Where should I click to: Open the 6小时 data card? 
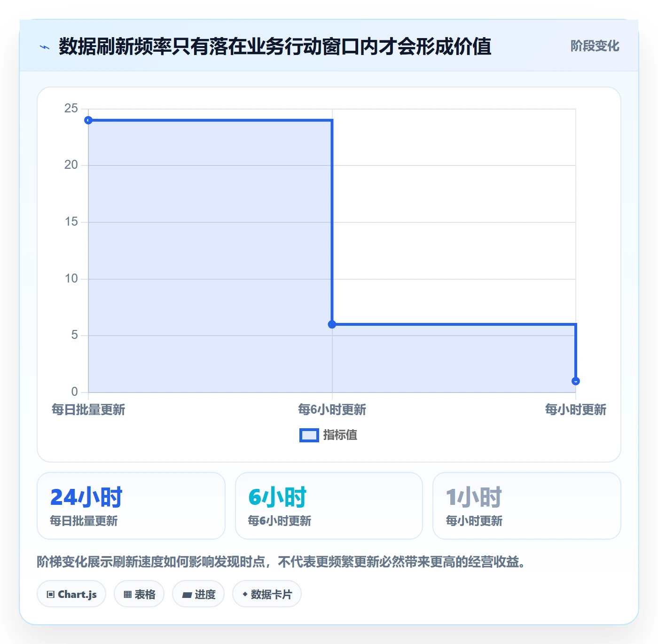(329, 506)
